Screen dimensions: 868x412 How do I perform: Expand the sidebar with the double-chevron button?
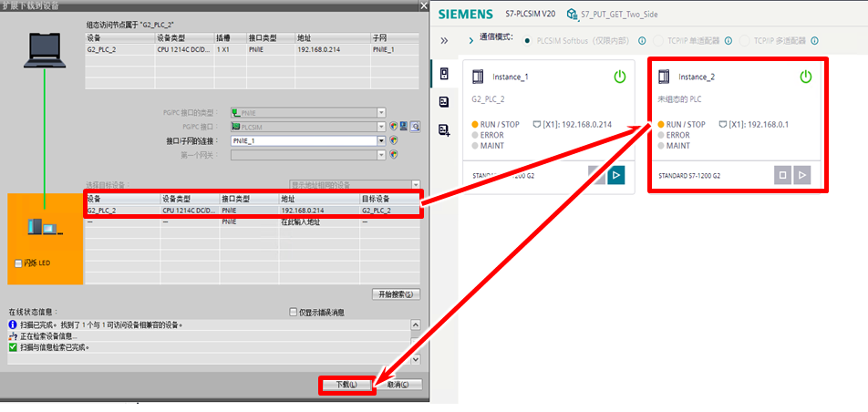tap(444, 40)
